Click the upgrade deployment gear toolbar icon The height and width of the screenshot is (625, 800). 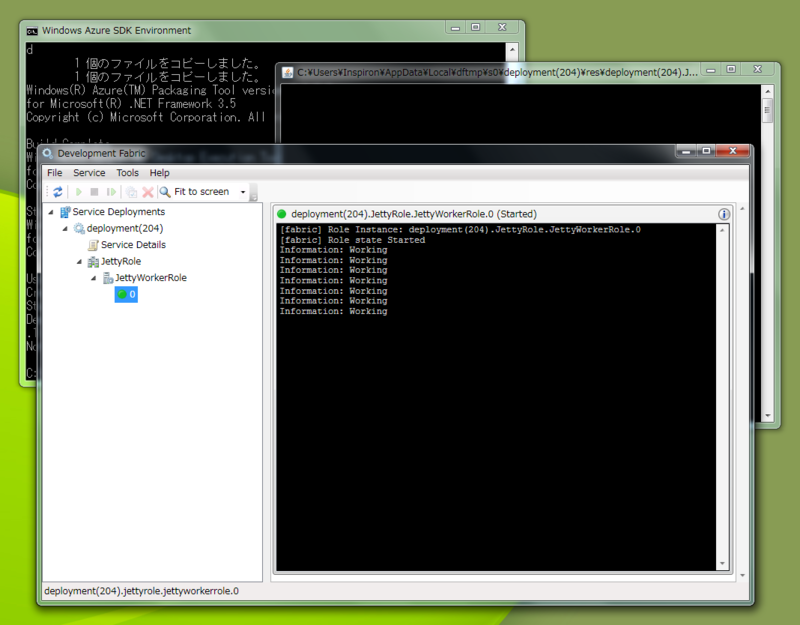[132, 192]
